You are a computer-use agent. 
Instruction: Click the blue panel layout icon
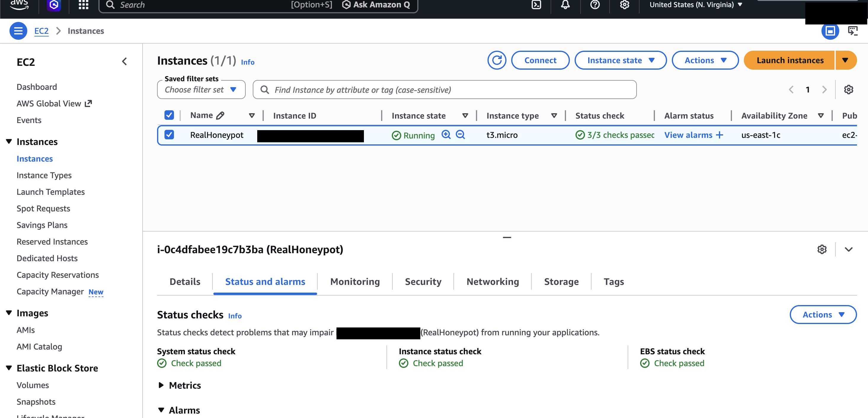(x=830, y=31)
